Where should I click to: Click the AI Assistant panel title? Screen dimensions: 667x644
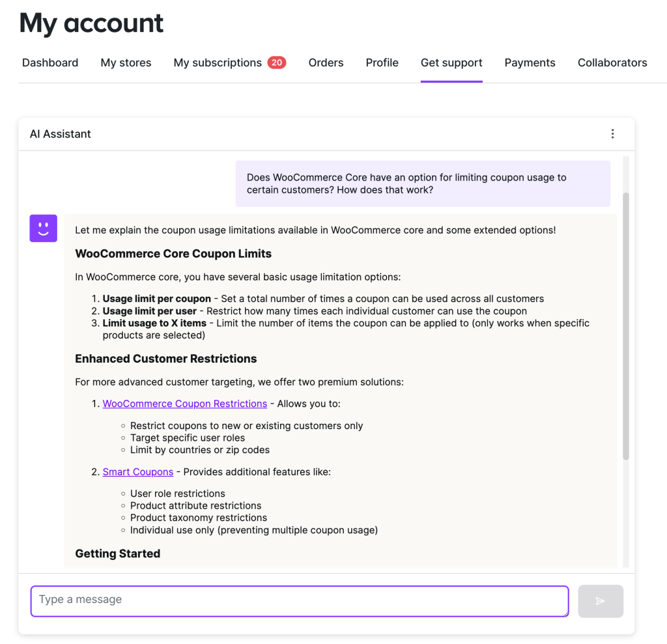pos(61,134)
